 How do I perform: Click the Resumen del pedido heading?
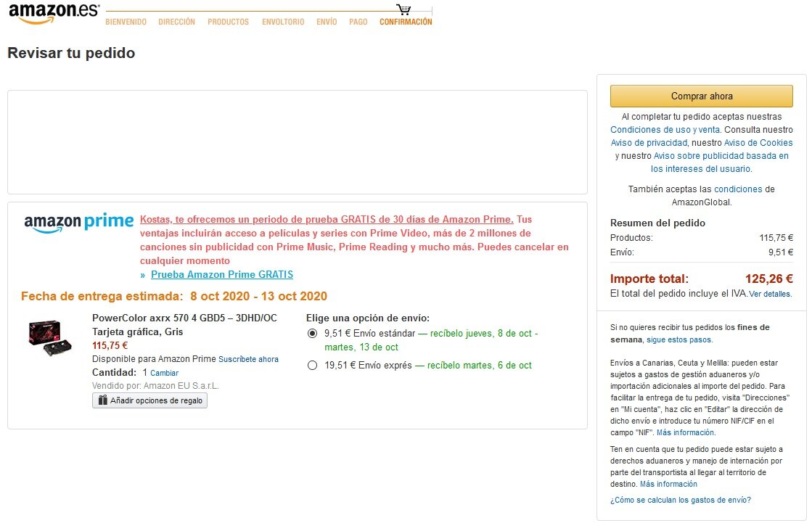coord(657,223)
